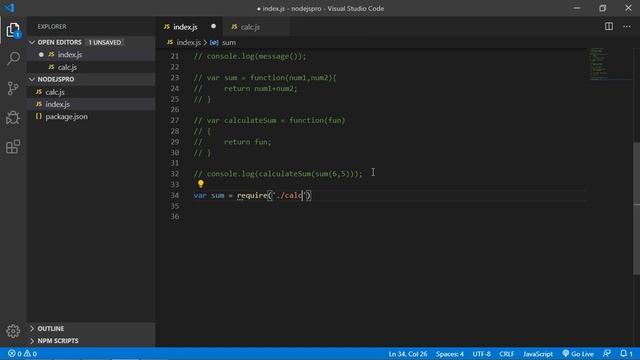This screenshot has width=640, height=360.
Task: Select index.js under Open Editors
Action: (x=91, y=55)
